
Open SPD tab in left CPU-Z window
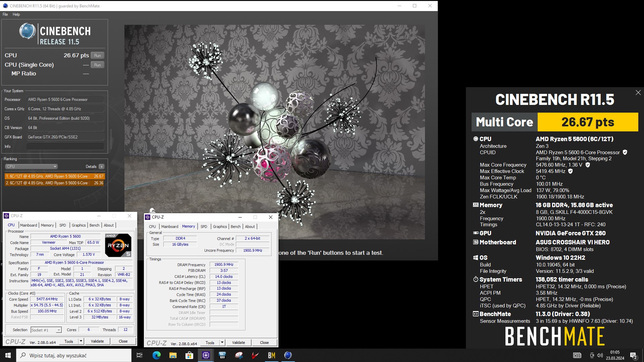(63, 225)
